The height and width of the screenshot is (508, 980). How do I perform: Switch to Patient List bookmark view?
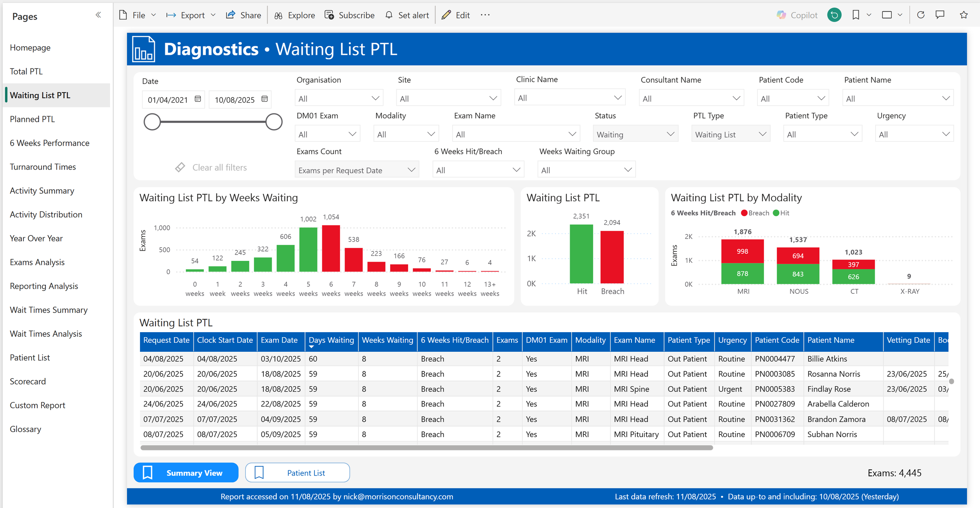click(298, 473)
